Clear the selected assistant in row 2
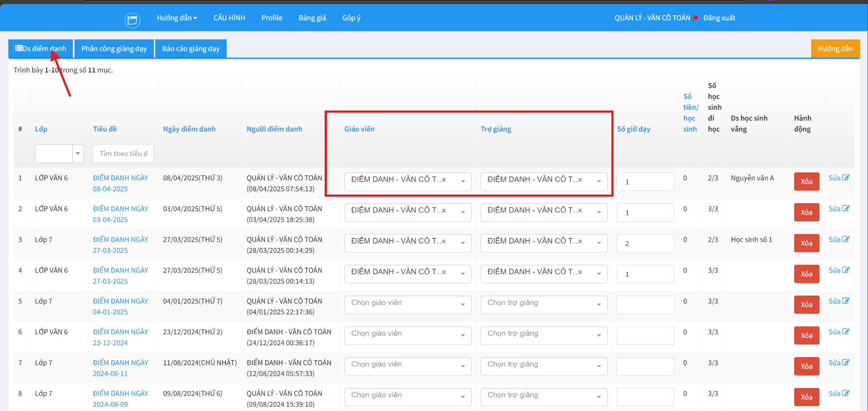The image size is (868, 411). tap(580, 211)
